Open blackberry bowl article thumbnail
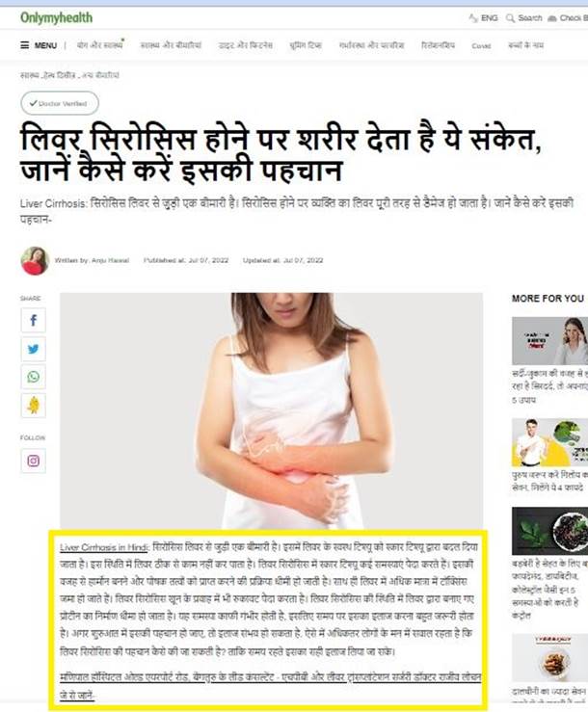 549,531
